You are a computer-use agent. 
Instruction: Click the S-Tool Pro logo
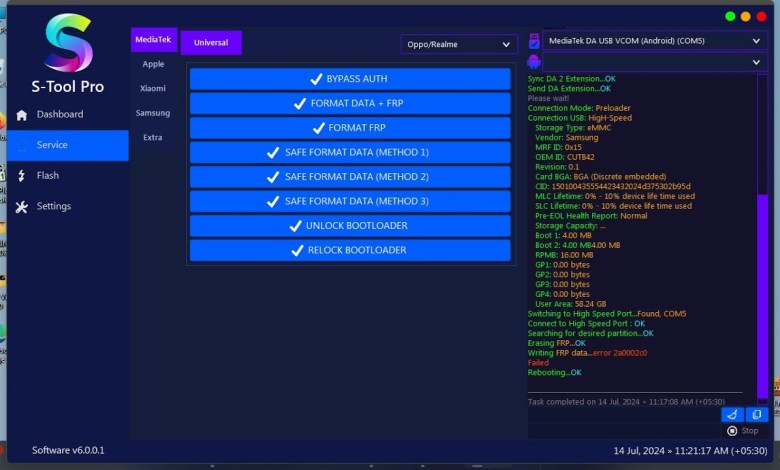coord(68,44)
